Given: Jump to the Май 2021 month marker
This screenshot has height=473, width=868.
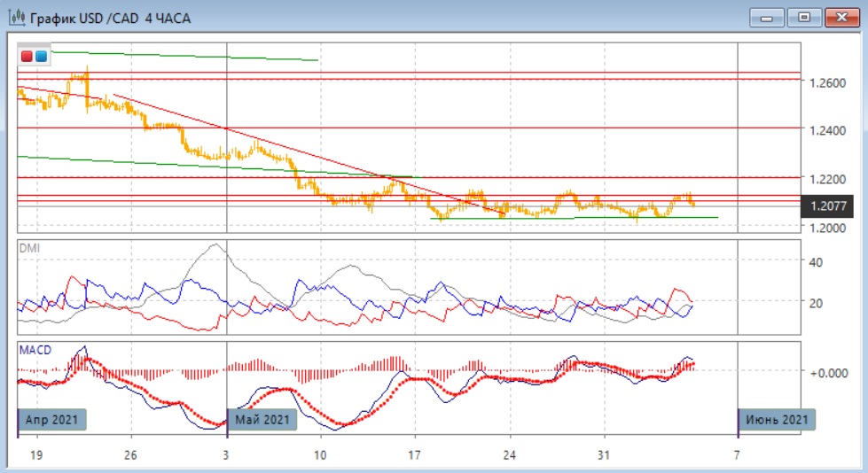Looking at the screenshot, I should (x=262, y=419).
